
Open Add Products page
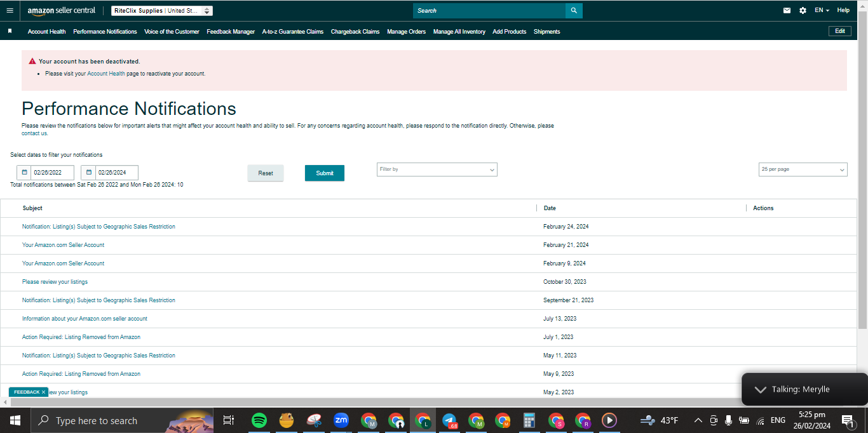pyautogui.click(x=510, y=32)
